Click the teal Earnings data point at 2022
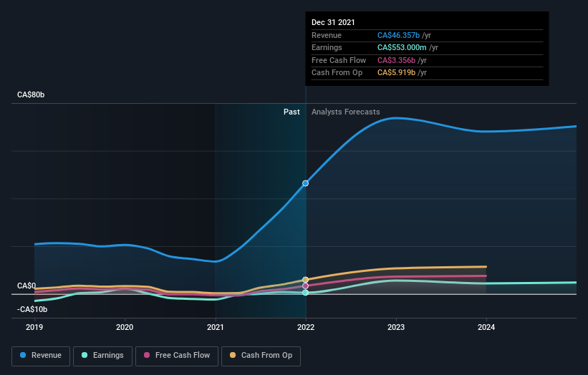 coord(306,293)
